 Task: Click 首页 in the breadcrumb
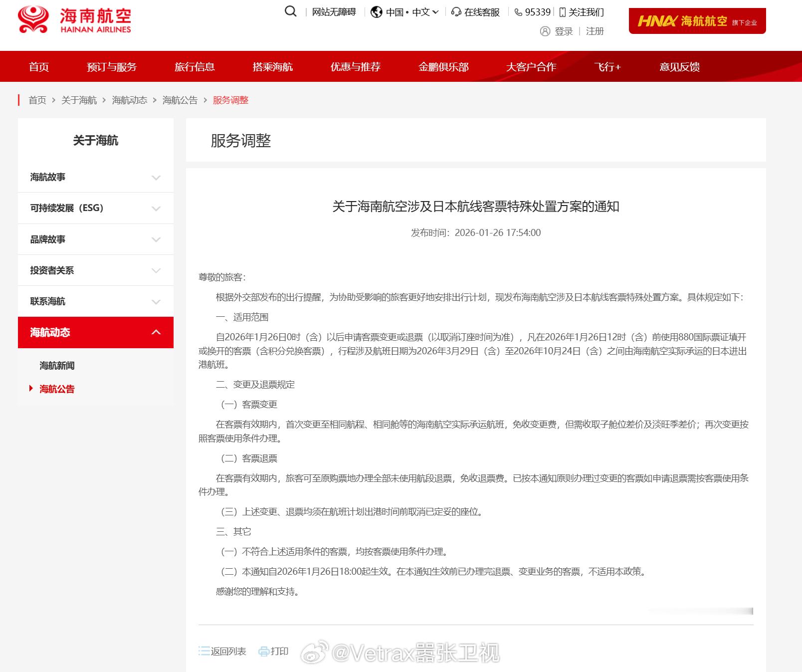tap(37, 100)
